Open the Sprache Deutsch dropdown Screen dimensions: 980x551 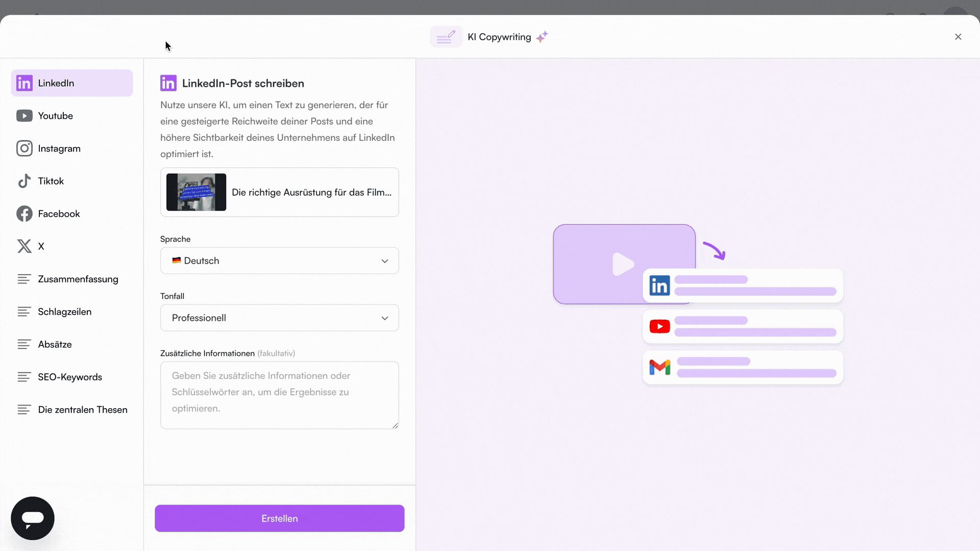pyautogui.click(x=280, y=261)
